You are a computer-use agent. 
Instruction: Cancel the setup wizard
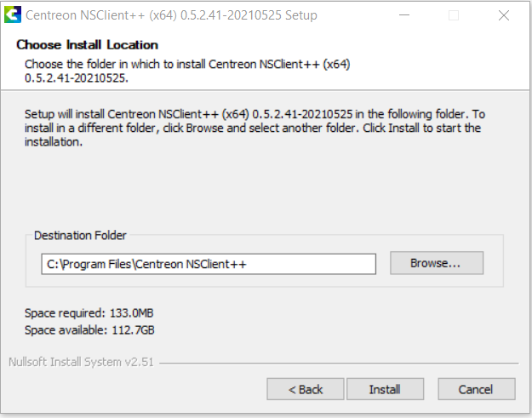coord(476,389)
